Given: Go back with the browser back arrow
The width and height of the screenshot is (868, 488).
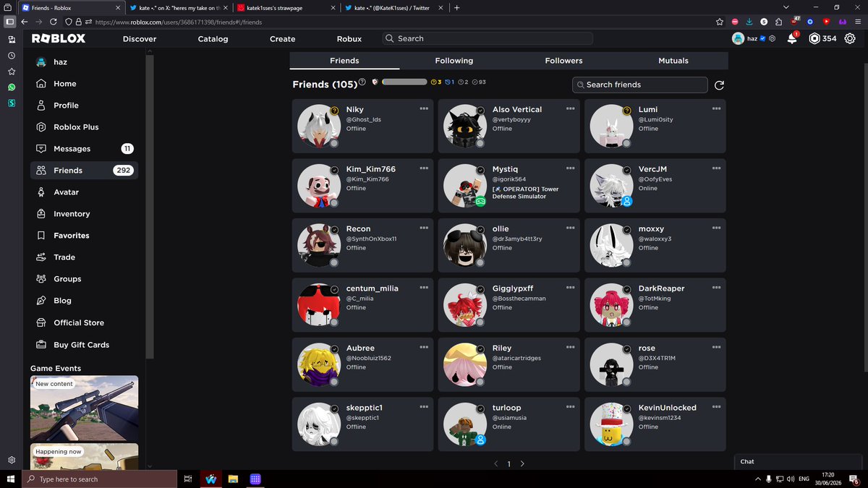Looking at the screenshot, I should (x=24, y=22).
